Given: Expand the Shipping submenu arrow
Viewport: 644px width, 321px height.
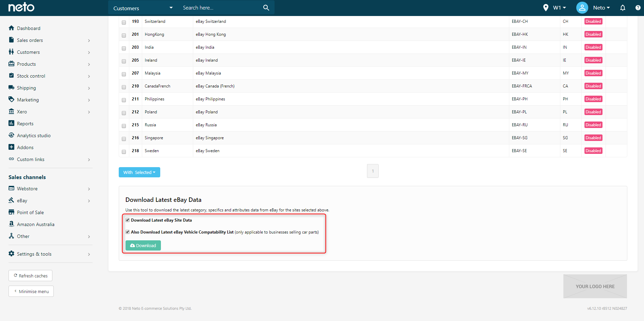Looking at the screenshot, I should (89, 88).
